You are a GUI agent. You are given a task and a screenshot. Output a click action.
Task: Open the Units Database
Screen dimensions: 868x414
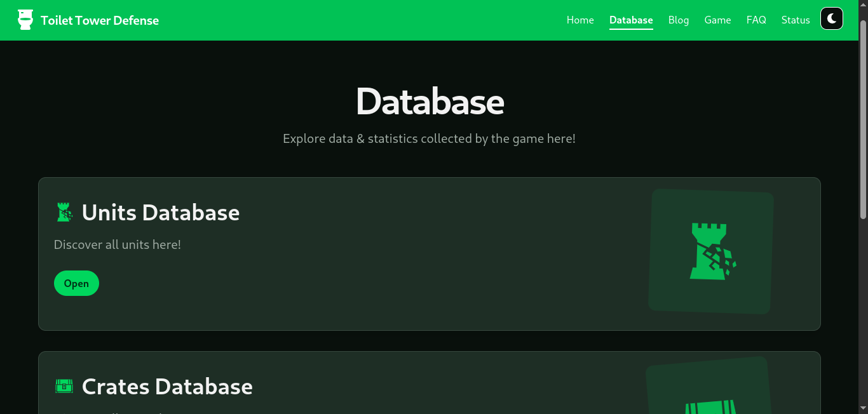click(x=76, y=283)
